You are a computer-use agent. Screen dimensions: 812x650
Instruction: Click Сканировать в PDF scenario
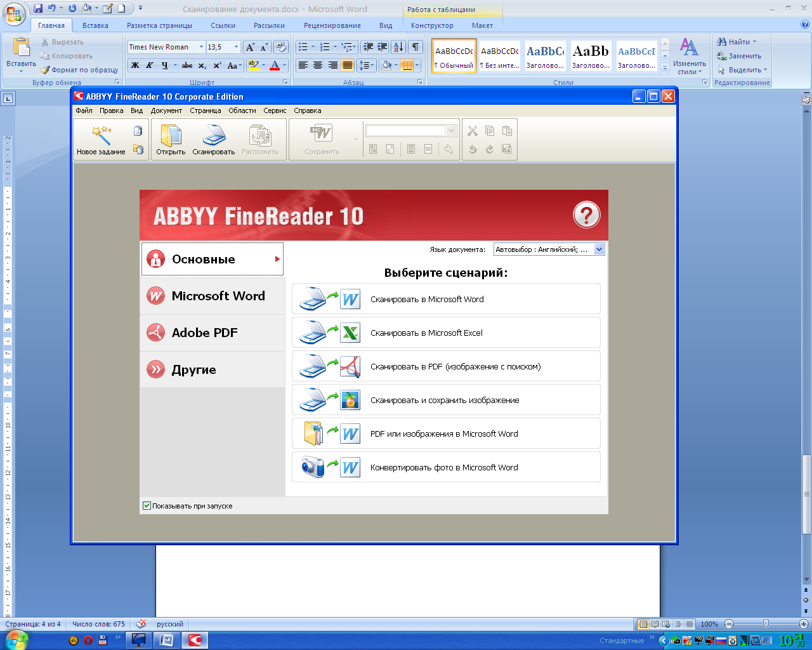446,366
